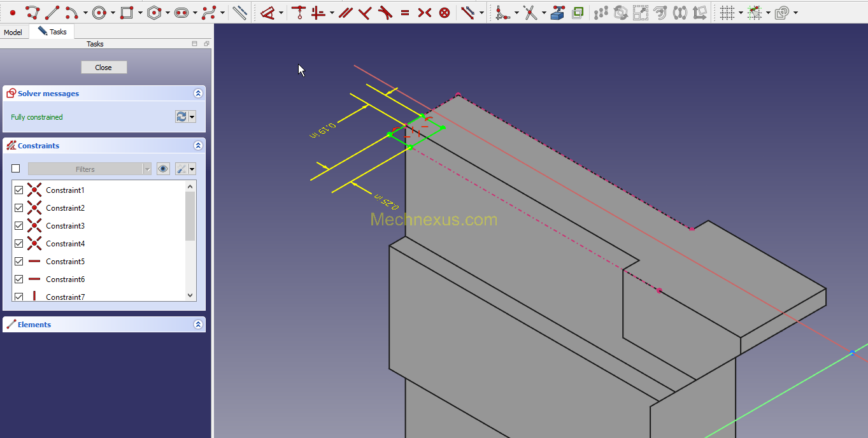Image resolution: width=868 pixels, height=438 pixels.
Task: Toggle constraint visibility eye button
Action: pos(164,169)
